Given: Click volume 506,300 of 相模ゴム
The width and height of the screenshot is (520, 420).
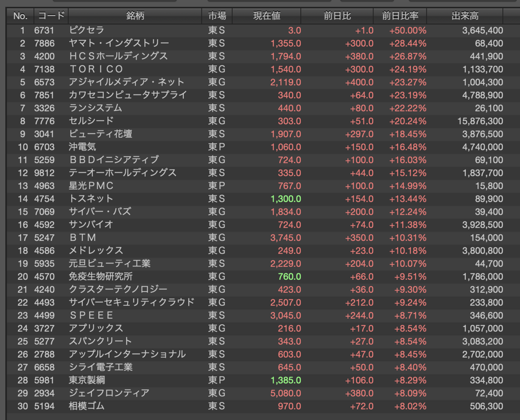Looking at the screenshot, I should (487, 406).
